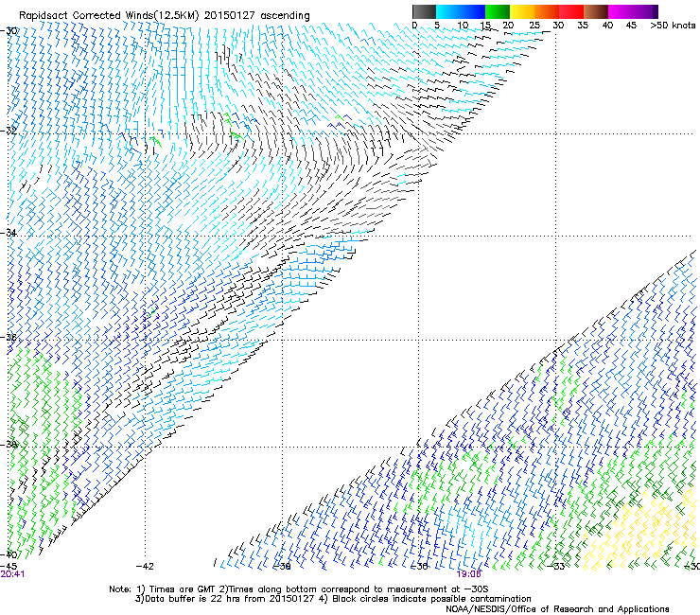The image size is (700, 615).
Task: Click the orange 25-30 knots legend swatch
Action: click(x=547, y=11)
